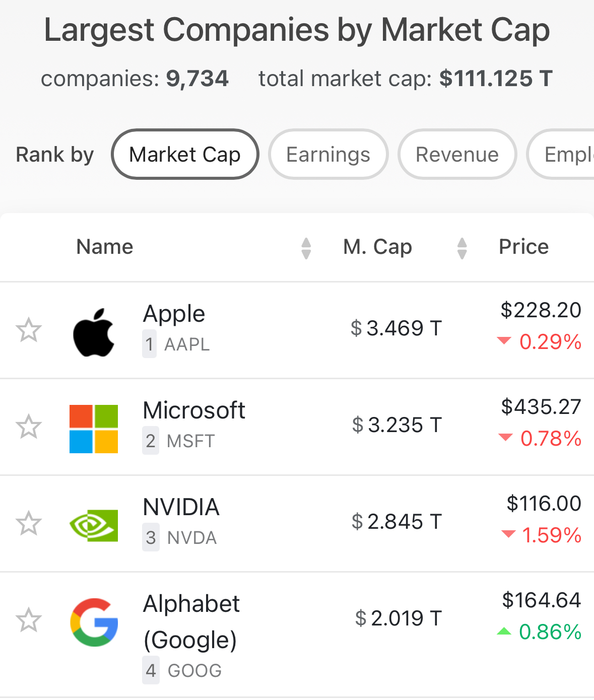Choose the partially visible Employees tab
Screen dimensions: 594x700
[561, 154]
